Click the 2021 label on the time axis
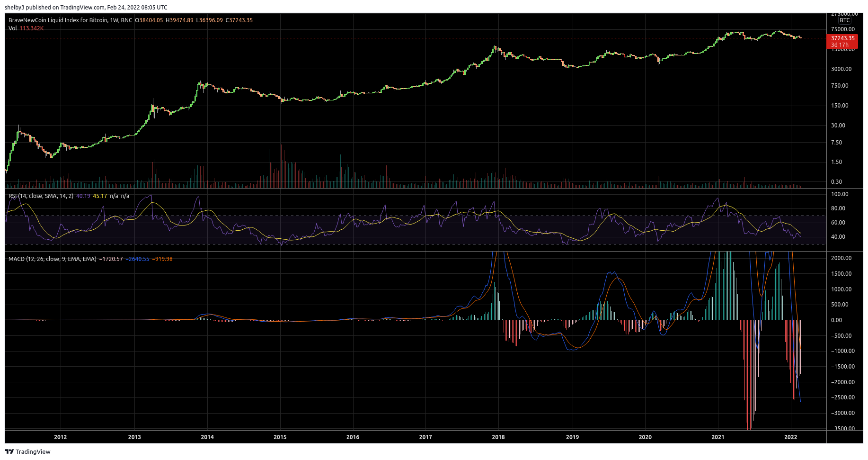Screen dimensions: 868x460 pos(718,437)
